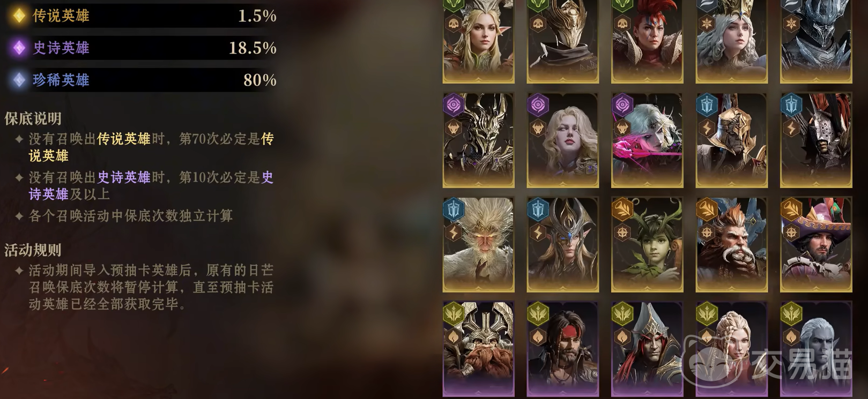Image resolution: width=868 pixels, height=399 pixels.
Task: Choose the red-bandana pirate hero card
Action: (x=562, y=349)
